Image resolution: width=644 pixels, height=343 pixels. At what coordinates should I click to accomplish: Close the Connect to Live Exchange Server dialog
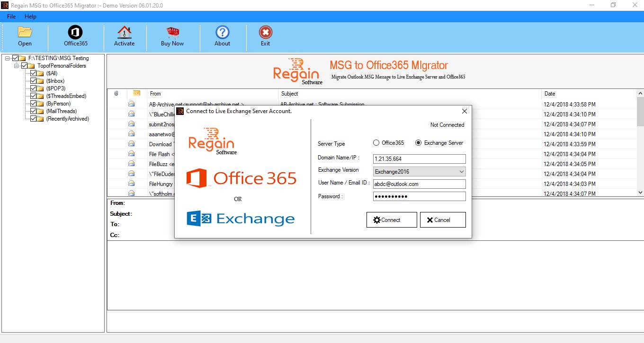click(465, 111)
